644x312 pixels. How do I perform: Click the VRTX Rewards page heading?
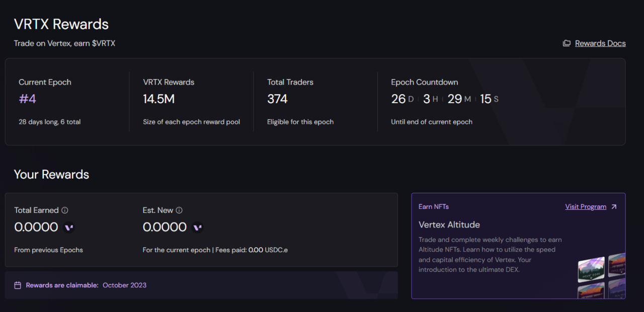(61, 24)
